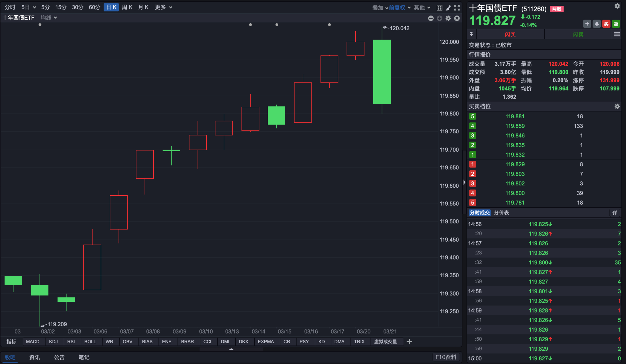Open 5日 period dropdown
This screenshot has width=626, height=364.
(x=28, y=7)
